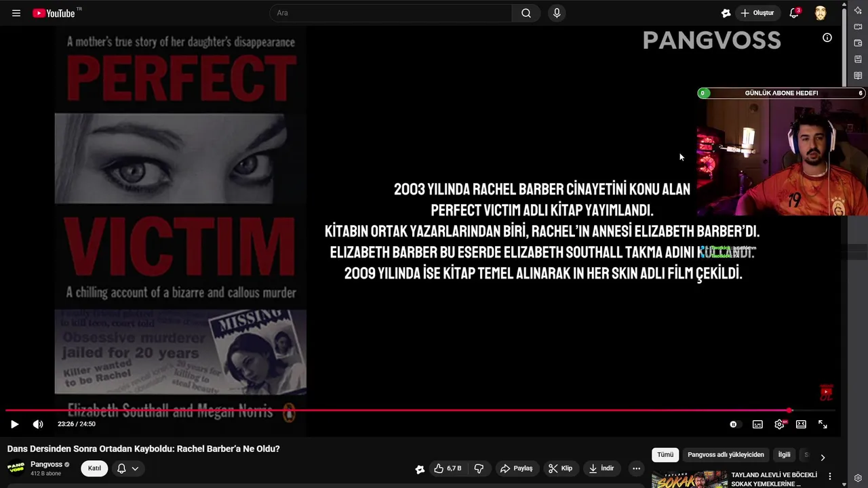
Task: Switch to theater mode view
Action: tap(801, 424)
